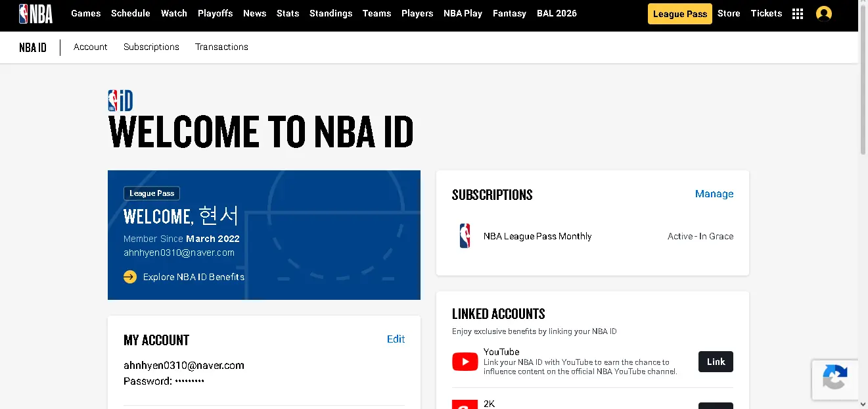The image size is (868, 409).
Task: Open Fantasy from the top menu
Action: tap(510, 13)
